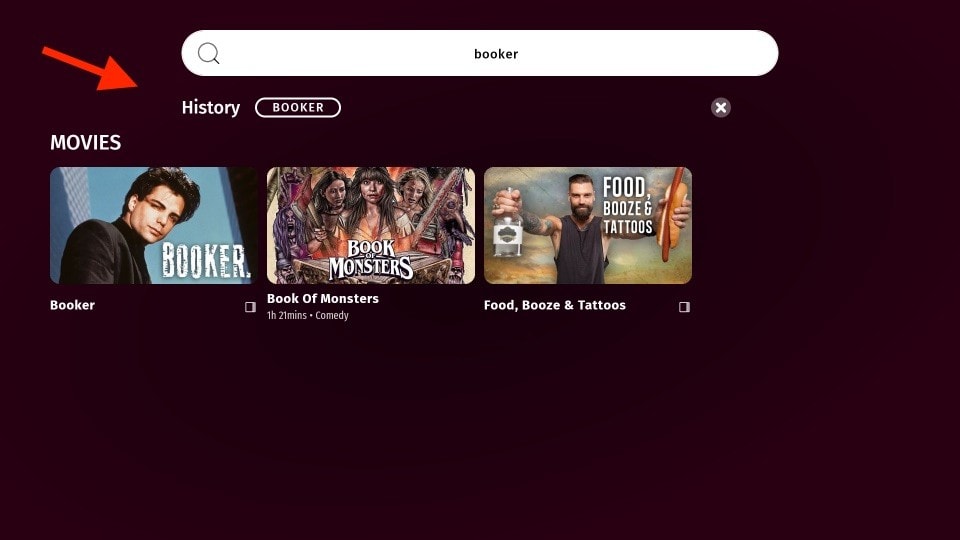The width and height of the screenshot is (960, 540).
Task: Focus the search field containing booker
Action: point(479,53)
